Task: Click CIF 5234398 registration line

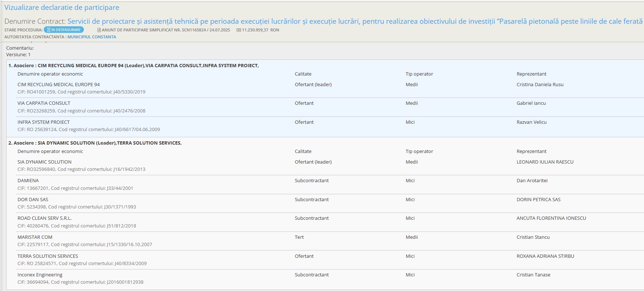Action: point(77,207)
